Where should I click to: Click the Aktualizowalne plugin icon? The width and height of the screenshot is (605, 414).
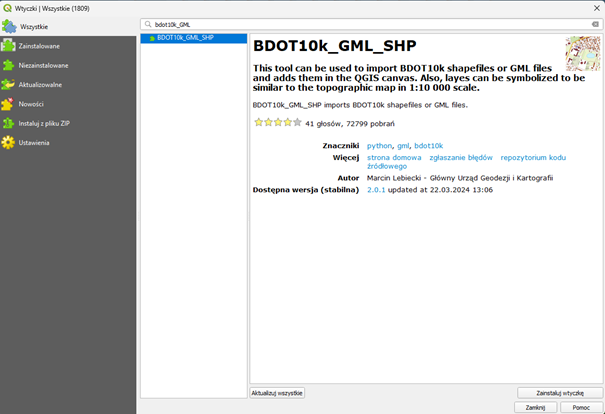tap(9, 85)
